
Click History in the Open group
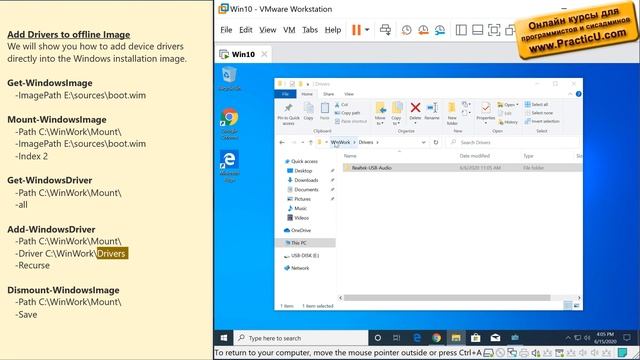508,122
